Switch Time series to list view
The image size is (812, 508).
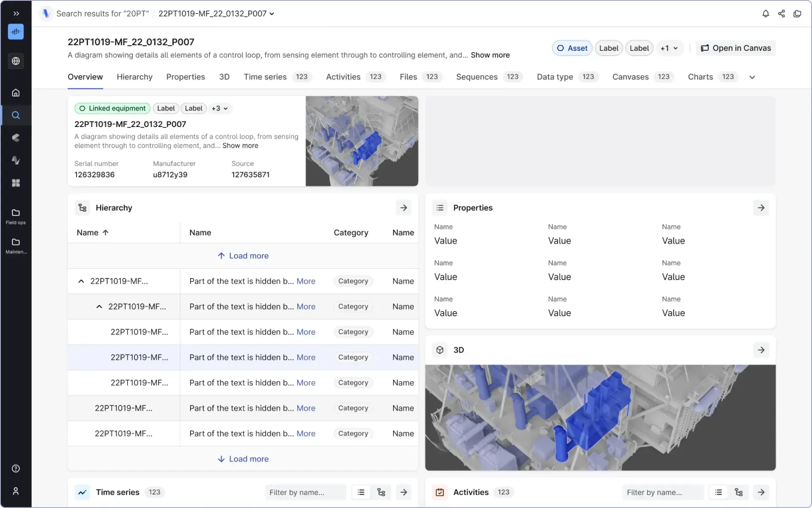361,492
